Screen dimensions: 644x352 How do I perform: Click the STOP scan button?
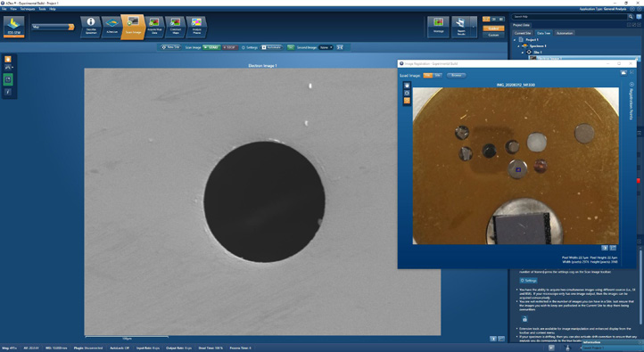230,47
